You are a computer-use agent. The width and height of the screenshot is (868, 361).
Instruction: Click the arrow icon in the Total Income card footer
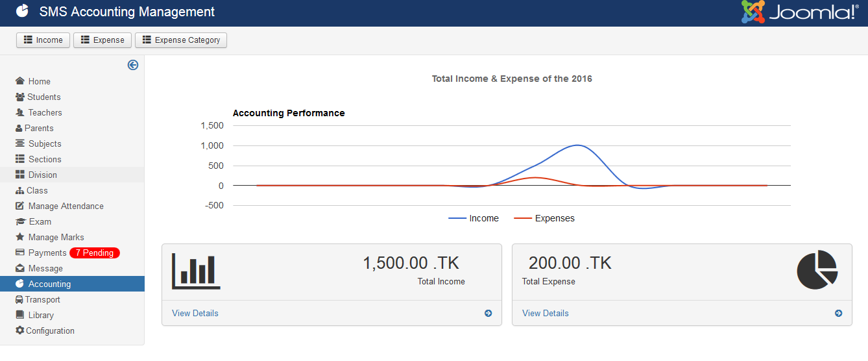coord(488,314)
